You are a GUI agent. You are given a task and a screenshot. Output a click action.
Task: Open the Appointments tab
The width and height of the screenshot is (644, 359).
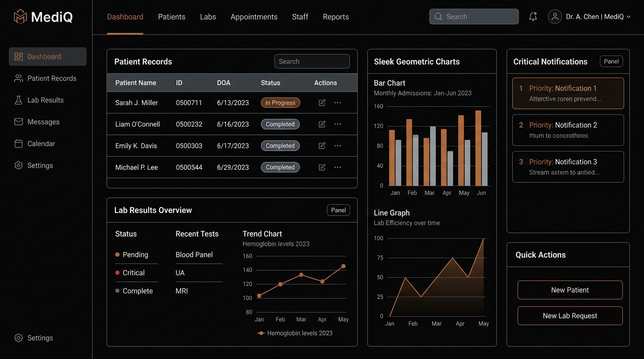(254, 17)
